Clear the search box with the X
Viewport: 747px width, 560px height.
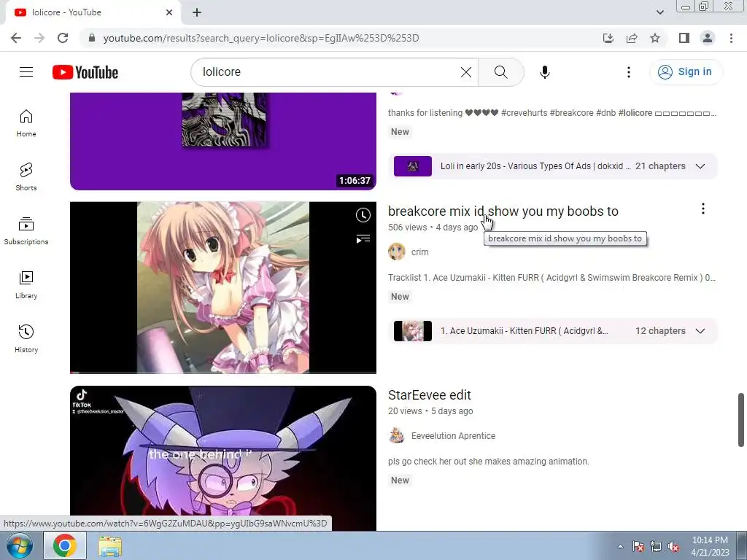[x=466, y=72]
